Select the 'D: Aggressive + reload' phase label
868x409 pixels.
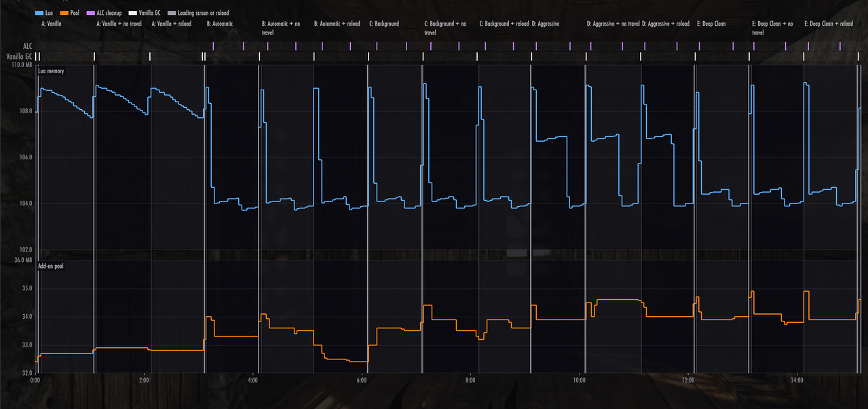click(x=666, y=24)
